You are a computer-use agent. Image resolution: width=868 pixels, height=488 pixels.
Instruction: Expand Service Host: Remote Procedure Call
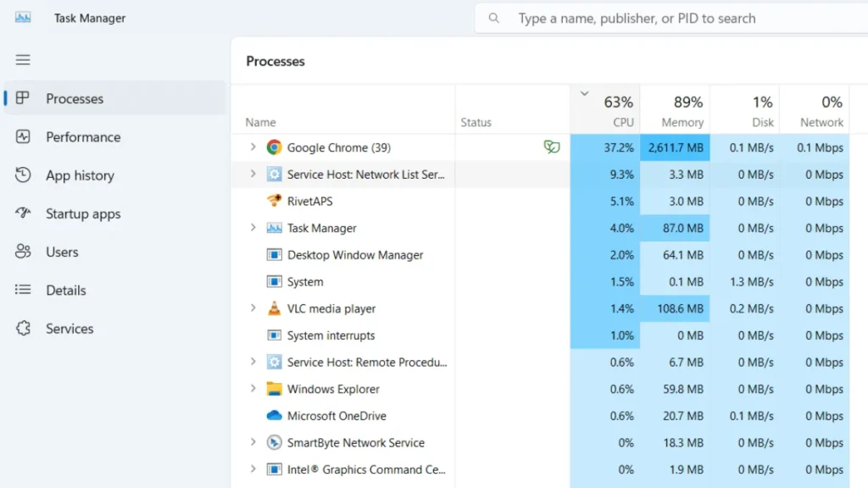(x=253, y=362)
